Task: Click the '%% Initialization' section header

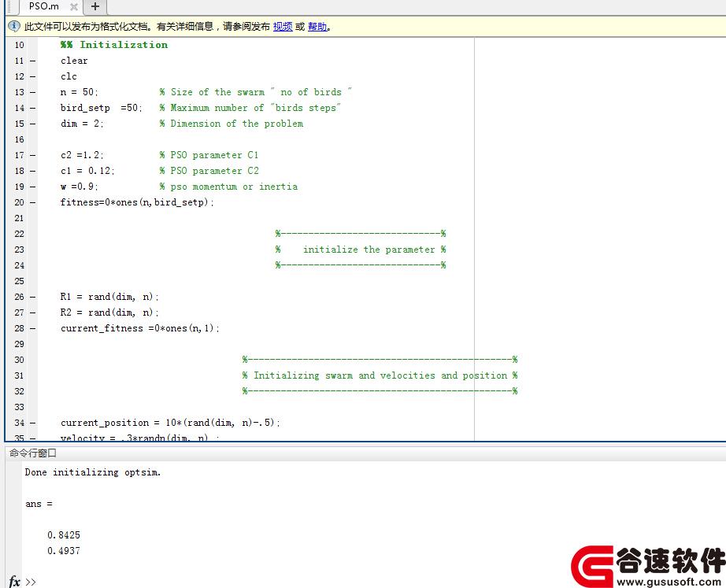Action: (x=114, y=45)
